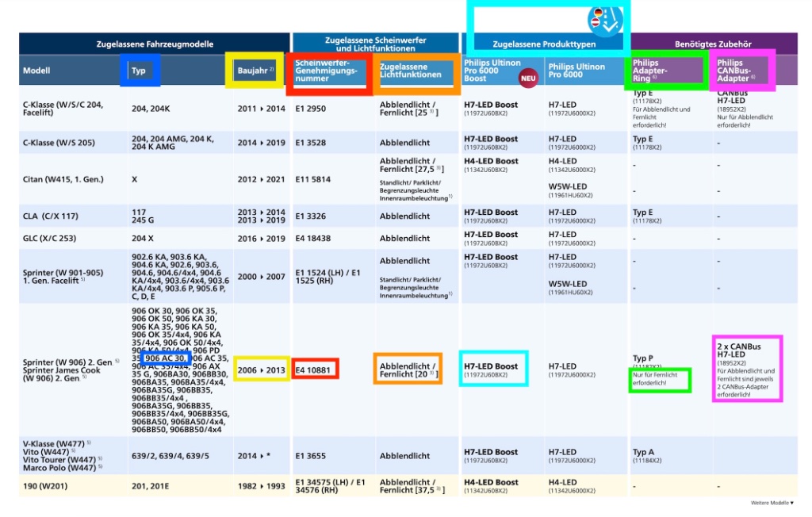Click the Benötigtes Zubehör header
Screen dimensions: 812x517
coord(713,44)
